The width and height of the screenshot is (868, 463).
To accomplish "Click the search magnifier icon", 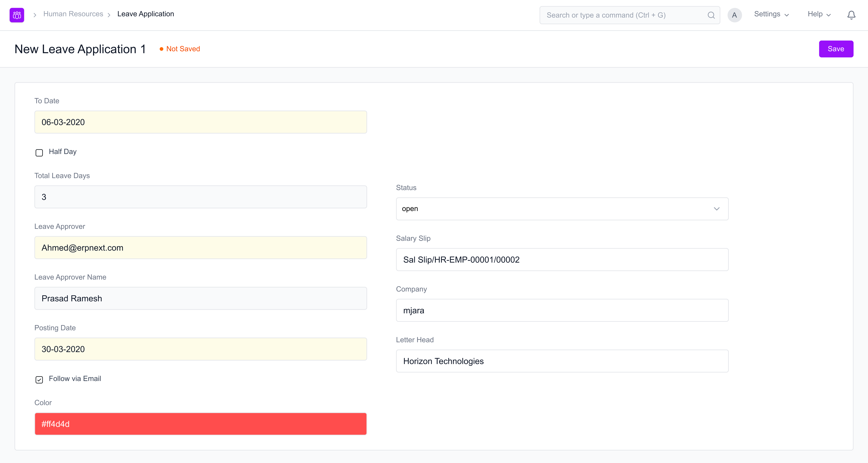I will pyautogui.click(x=711, y=15).
